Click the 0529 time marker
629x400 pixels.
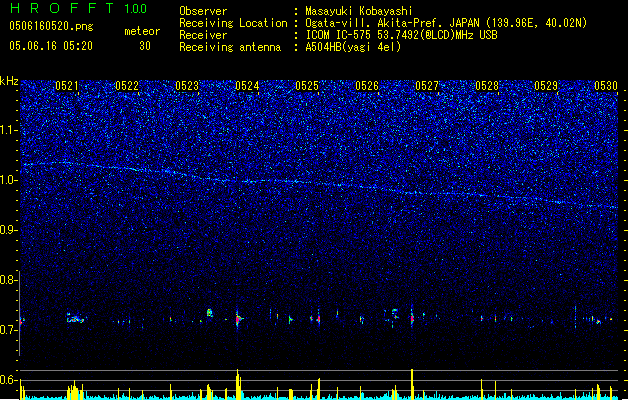(x=546, y=86)
